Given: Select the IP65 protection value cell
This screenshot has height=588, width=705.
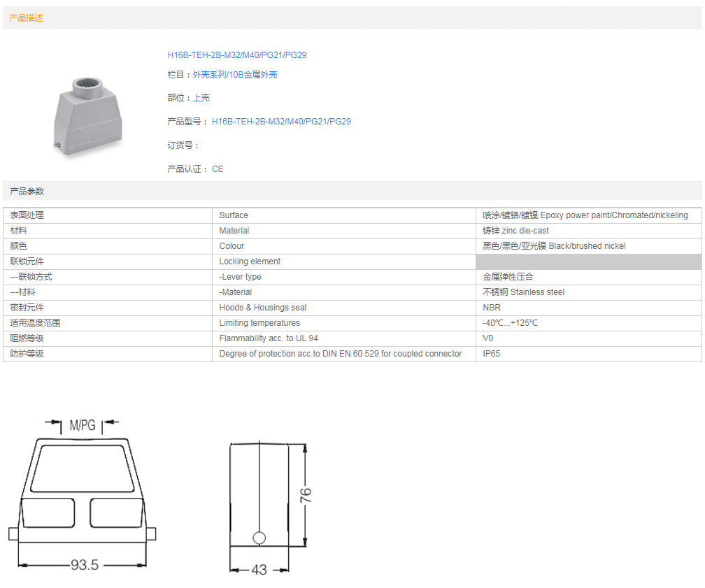Looking at the screenshot, I should [492, 354].
